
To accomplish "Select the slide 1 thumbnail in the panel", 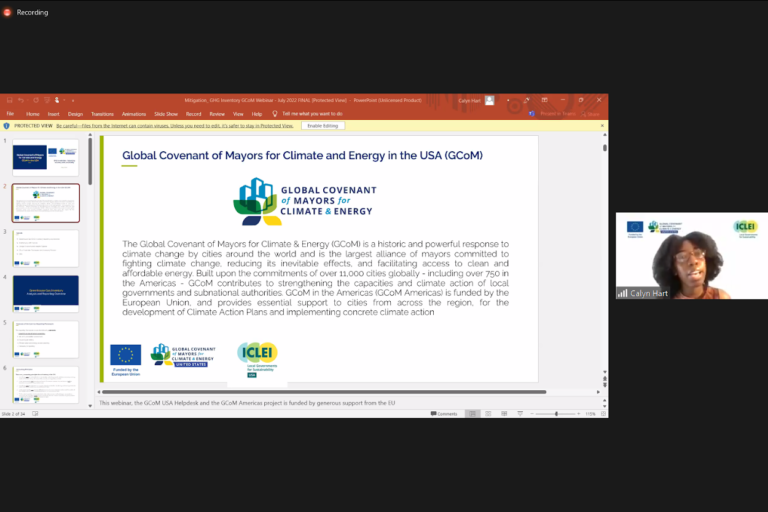I will click(x=45, y=159).
